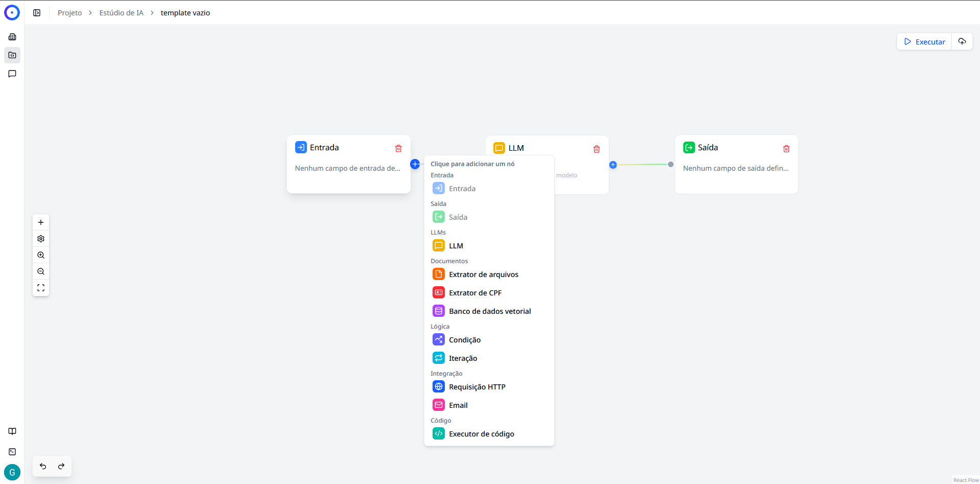
Task: Undo the last canvas action
Action: click(x=43, y=466)
